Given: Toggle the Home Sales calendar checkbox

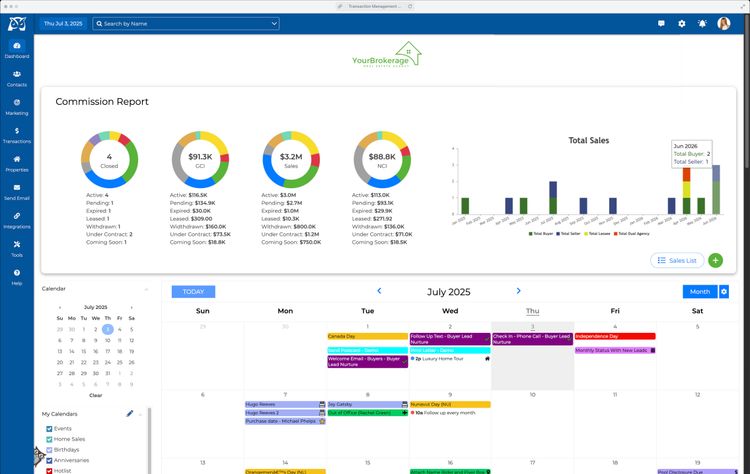Looking at the screenshot, I should [49, 439].
